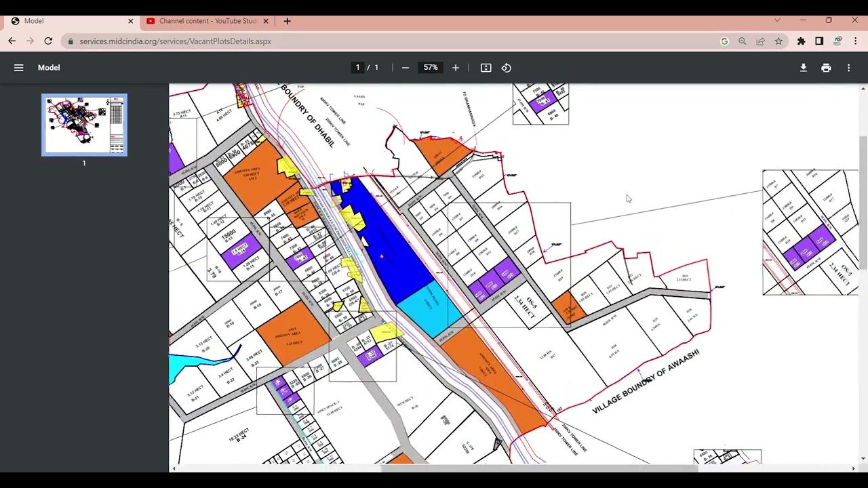868x488 pixels.
Task: Go back to previous page in browser
Action: [x=12, y=41]
